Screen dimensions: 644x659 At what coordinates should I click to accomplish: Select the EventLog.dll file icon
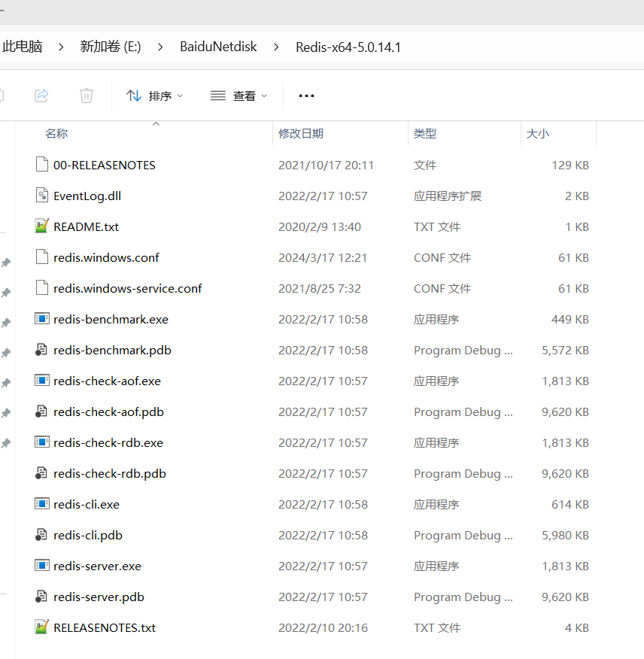coord(42,195)
